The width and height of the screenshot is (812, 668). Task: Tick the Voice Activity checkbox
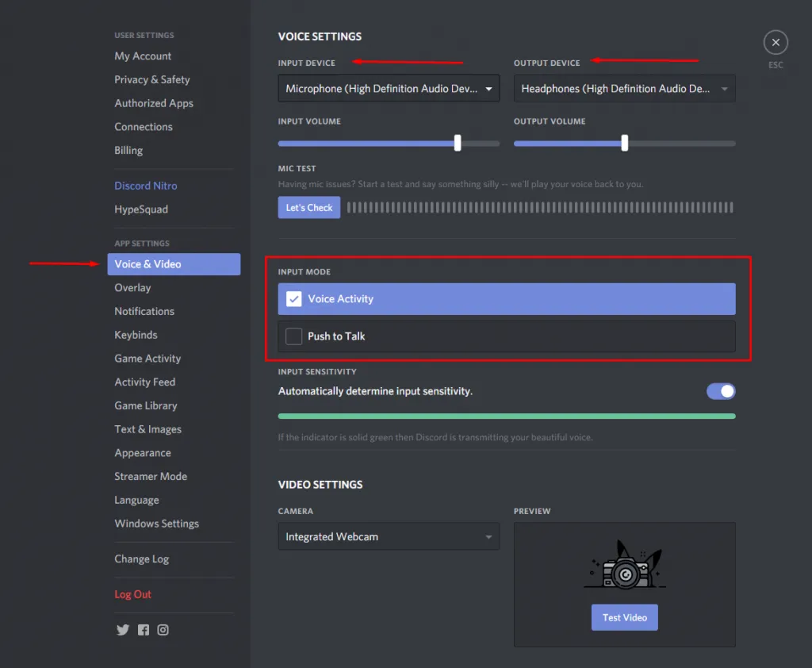pyautogui.click(x=293, y=299)
